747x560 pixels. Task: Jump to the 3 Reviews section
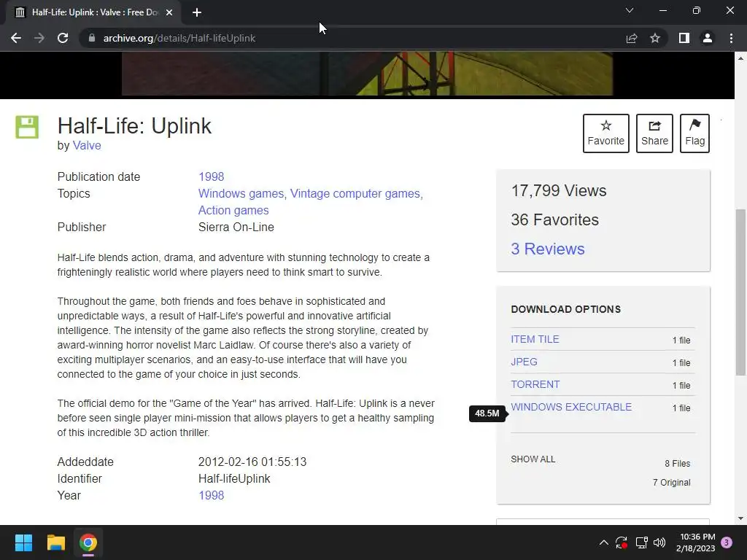point(547,249)
